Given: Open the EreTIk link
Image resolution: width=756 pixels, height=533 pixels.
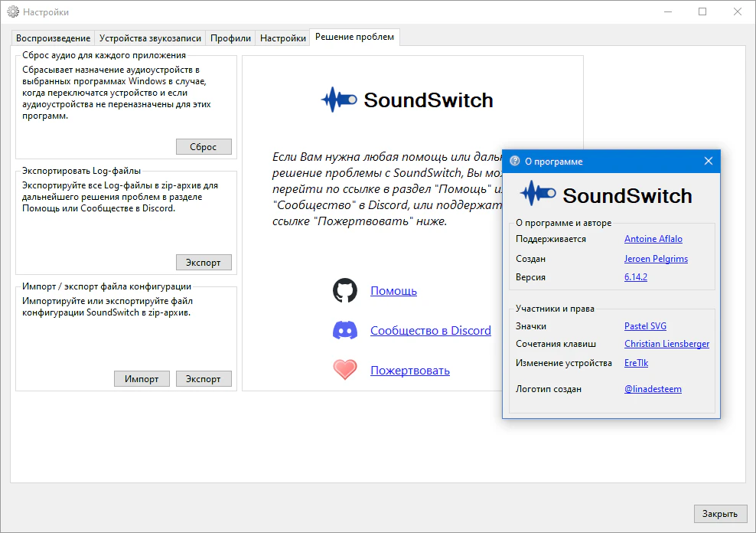Looking at the screenshot, I should click(x=636, y=363).
